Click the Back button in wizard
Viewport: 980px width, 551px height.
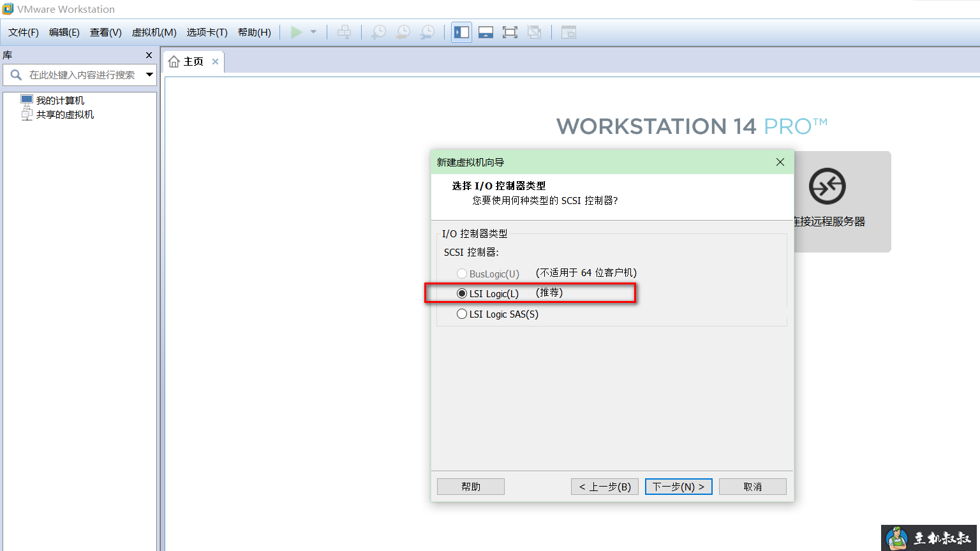click(605, 487)
